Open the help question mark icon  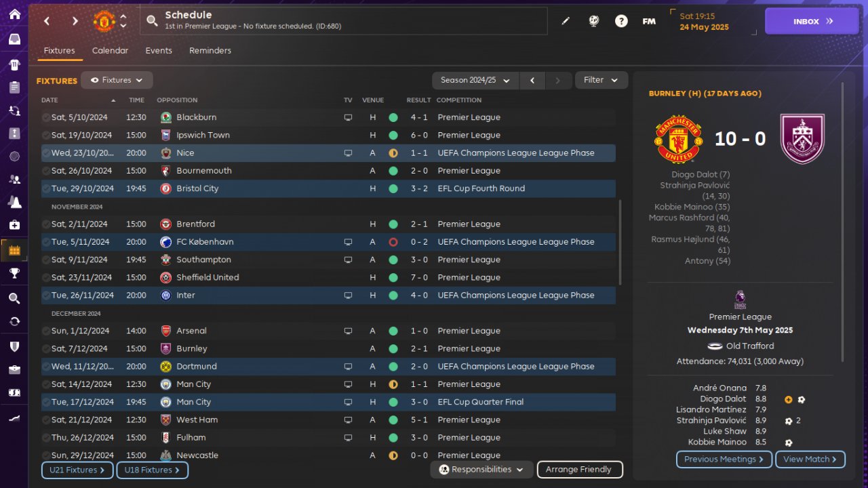(x=621, y=21)
